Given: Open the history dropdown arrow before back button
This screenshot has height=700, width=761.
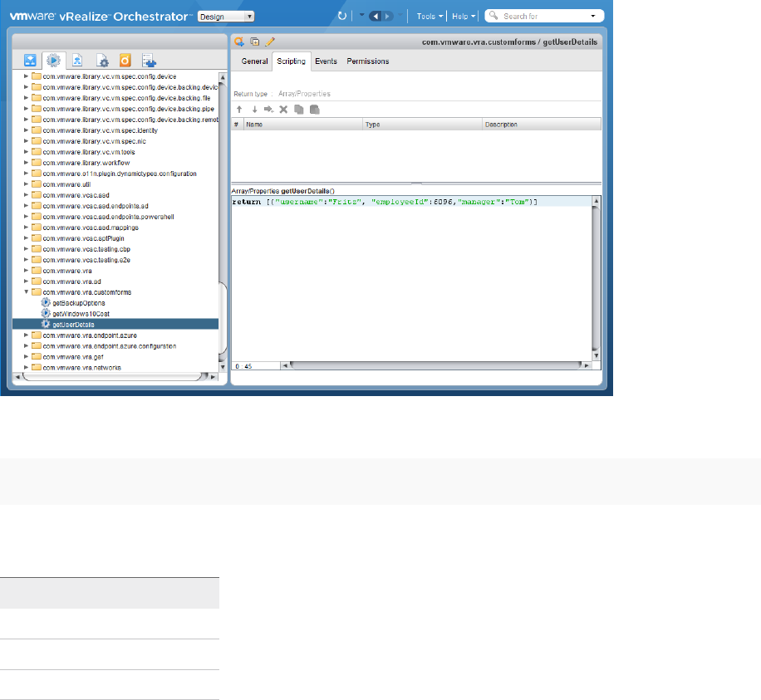Looking at the screenshot, I should pyautogui.click(x=361, y=15).
